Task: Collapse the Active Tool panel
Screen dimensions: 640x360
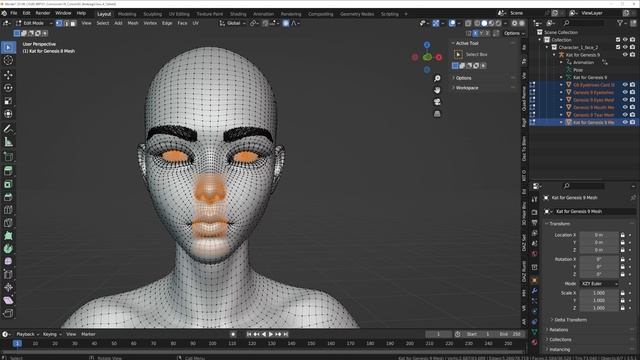Action: pyautogui.click(x=467, y=43)
